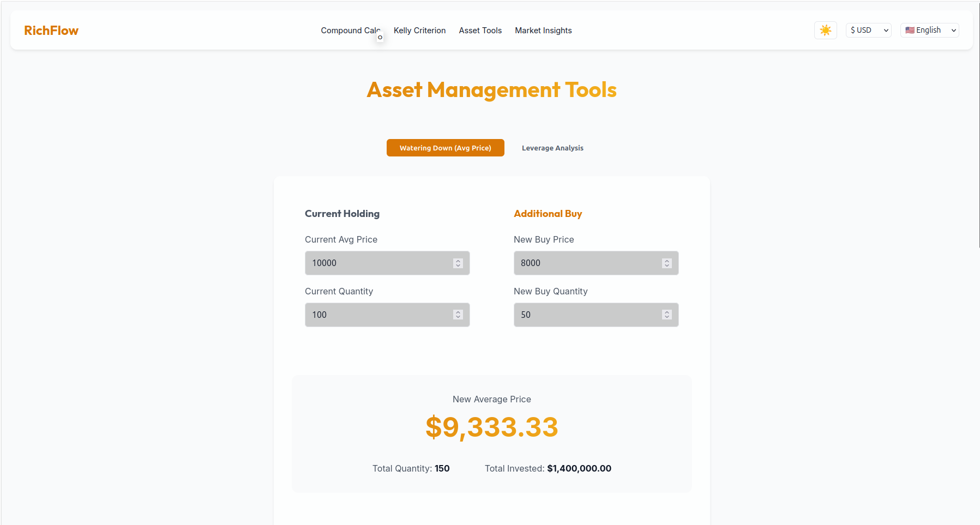Click the RichFlow logo
The height and width of the screenshot is (525, 980).
pyautogui.click(x=51, y=31)
